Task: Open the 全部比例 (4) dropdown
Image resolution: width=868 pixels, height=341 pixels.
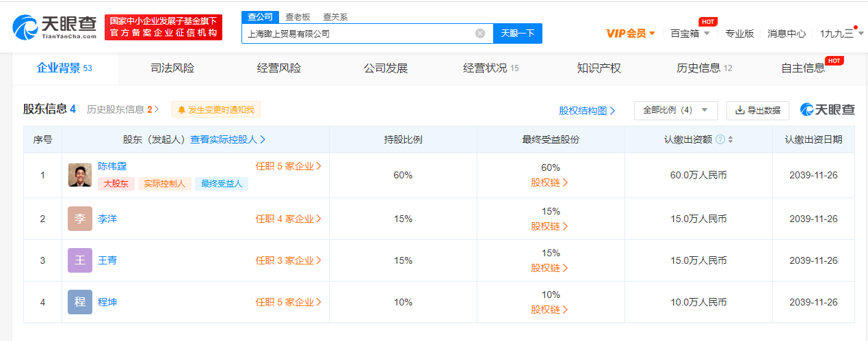Action: click(676, 110)
